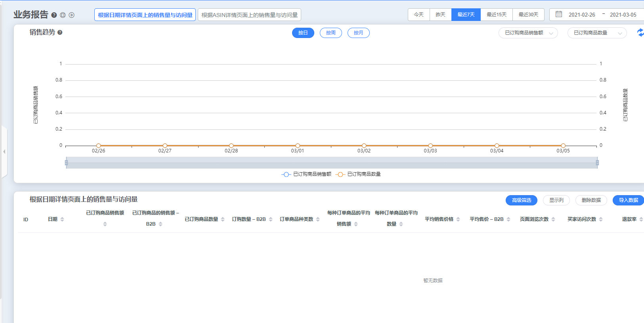Choose the 昨天 date range
This screenshot has width=644, height=323.
[441, 15]
